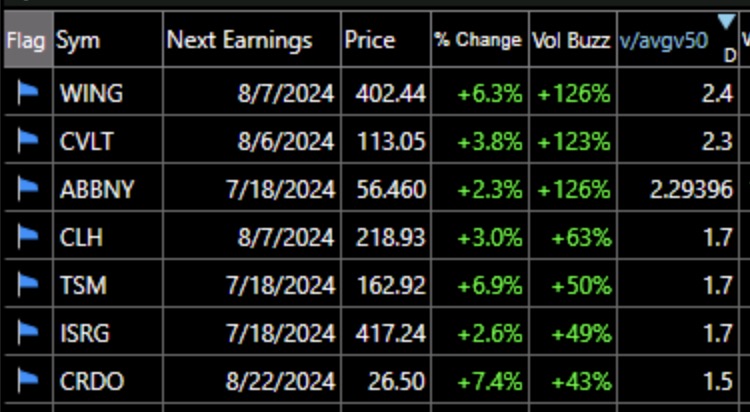Toggle the blue flag for WING

coord(28,92)
